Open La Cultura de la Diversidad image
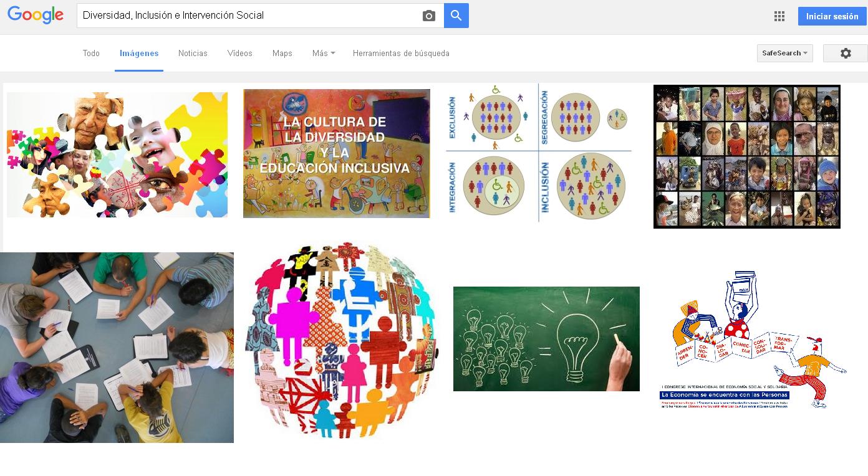 coord(337,153)
